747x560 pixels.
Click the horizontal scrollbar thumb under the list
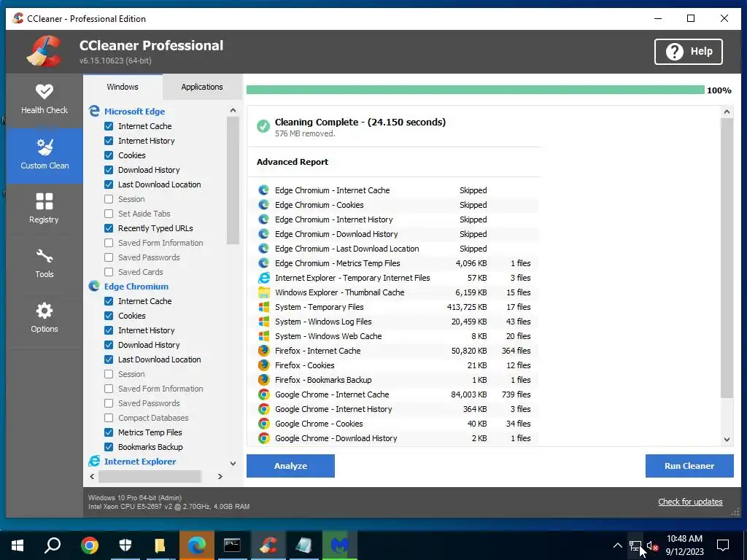coord(150,476)
